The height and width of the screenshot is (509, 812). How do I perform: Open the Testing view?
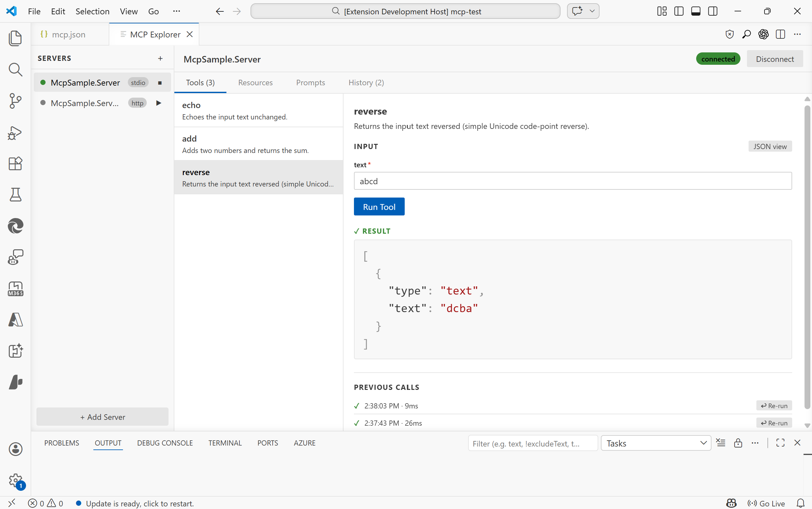(16, 195)
